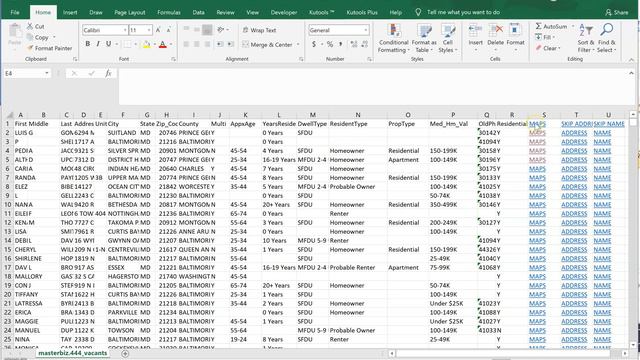Image resolution: width=640 pixels, height=360 pixels.
Task: Expand the formula bar chevron
Action: point(631,73)
